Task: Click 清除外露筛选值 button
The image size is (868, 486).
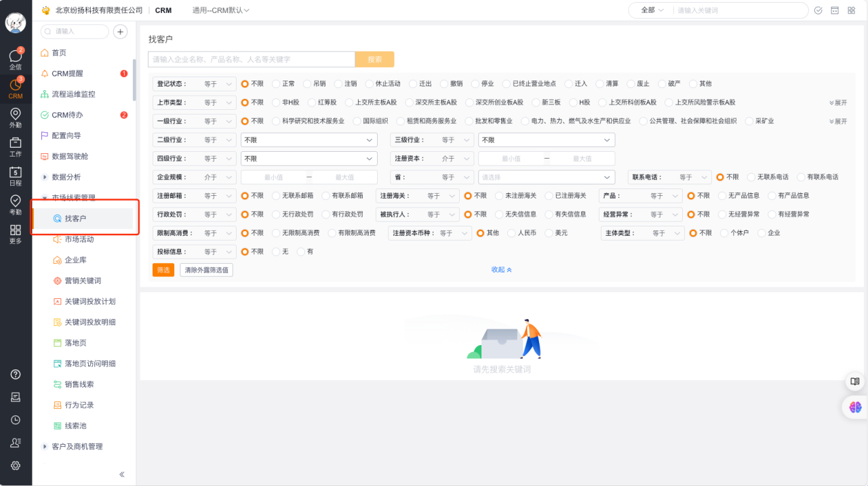Action: 206,270
